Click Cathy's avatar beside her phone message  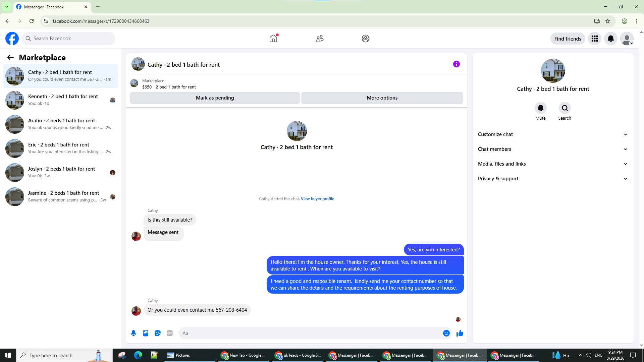[x=136, y=311]
